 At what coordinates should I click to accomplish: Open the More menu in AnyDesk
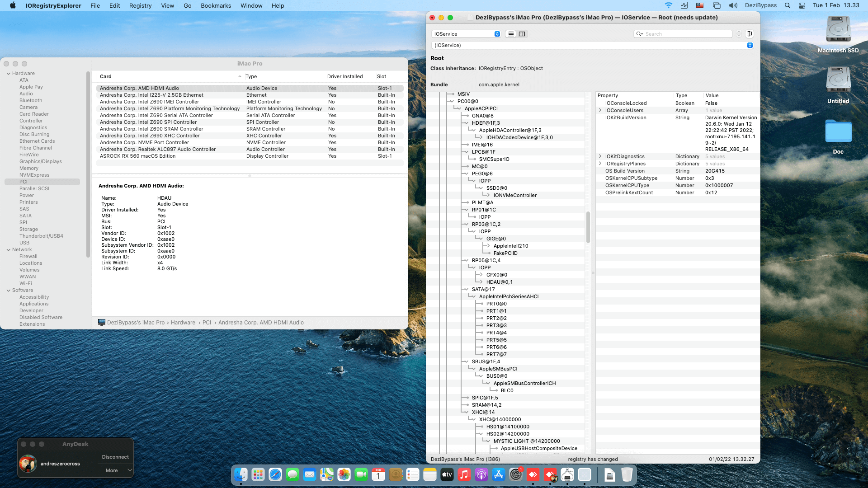click(x=115, y=470)
